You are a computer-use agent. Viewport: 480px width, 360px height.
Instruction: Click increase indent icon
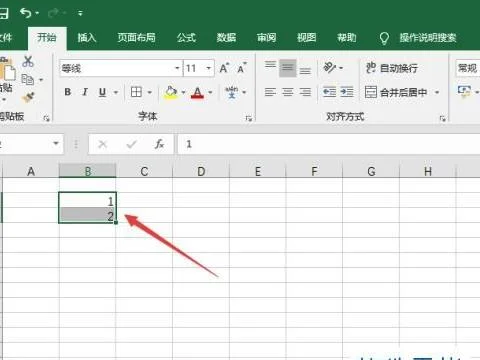[x=347, y=92]
